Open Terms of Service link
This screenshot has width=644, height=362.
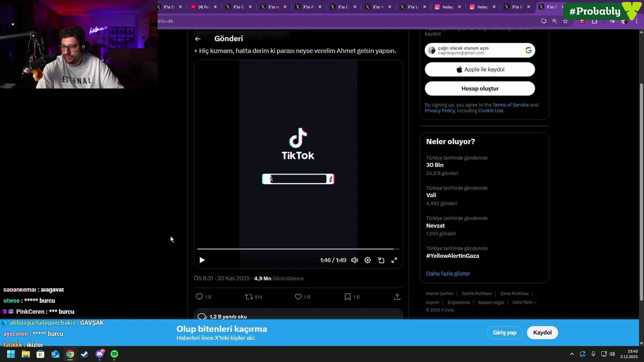click(510, 105)
